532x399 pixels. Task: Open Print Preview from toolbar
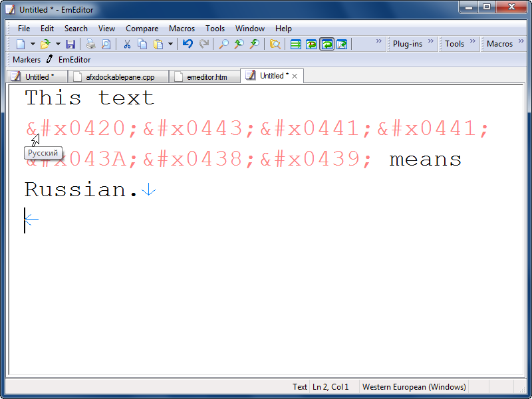coord(106,44)
